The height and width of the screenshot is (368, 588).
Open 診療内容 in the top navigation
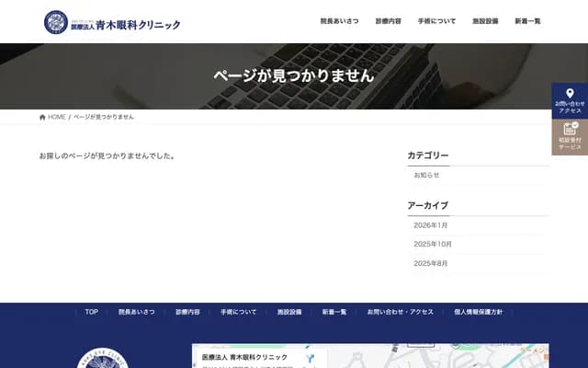389,21
